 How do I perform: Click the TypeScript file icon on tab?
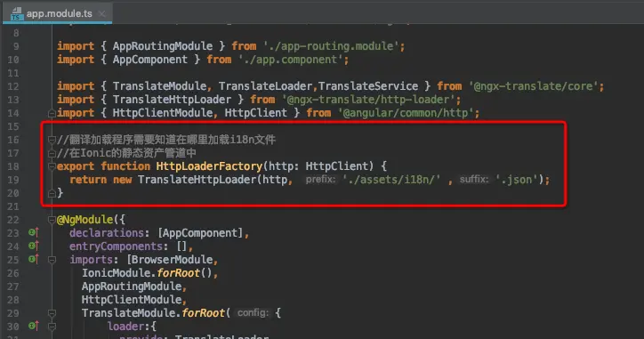coord(16,14)
